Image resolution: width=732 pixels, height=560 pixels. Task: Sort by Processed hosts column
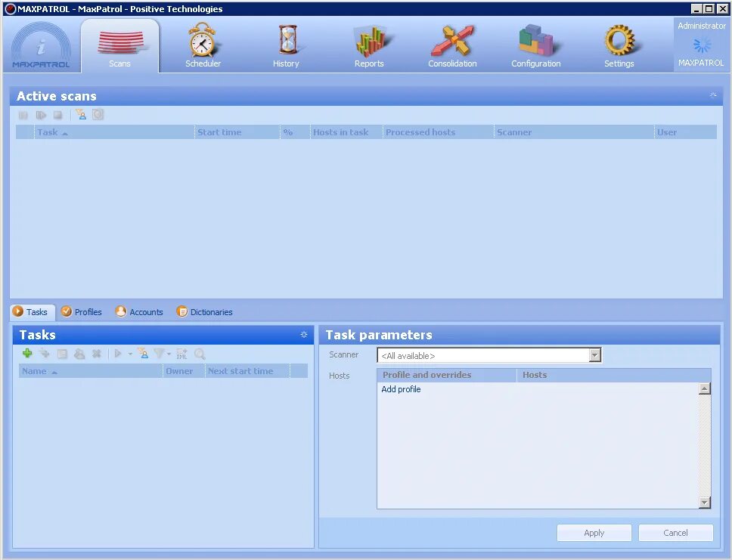(439, 132)
